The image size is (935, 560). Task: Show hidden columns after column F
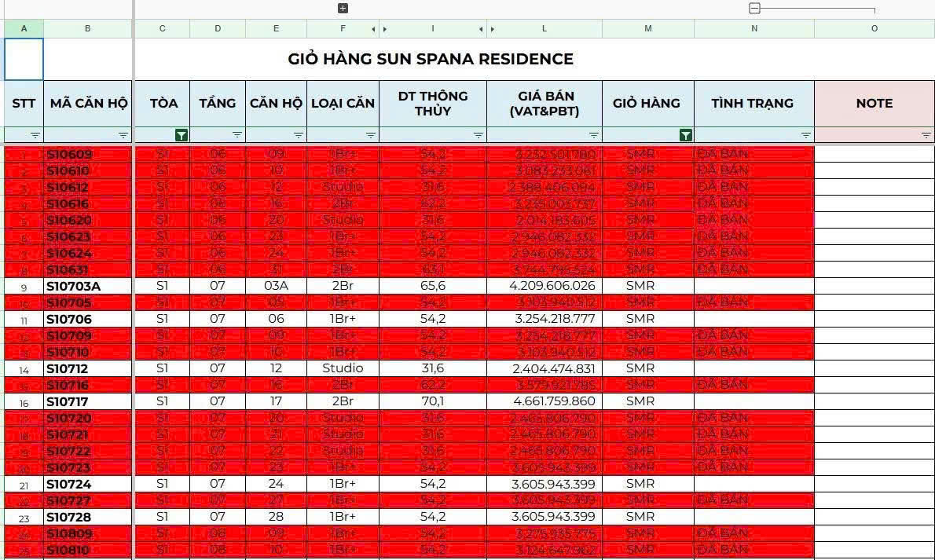pos(374,29)
